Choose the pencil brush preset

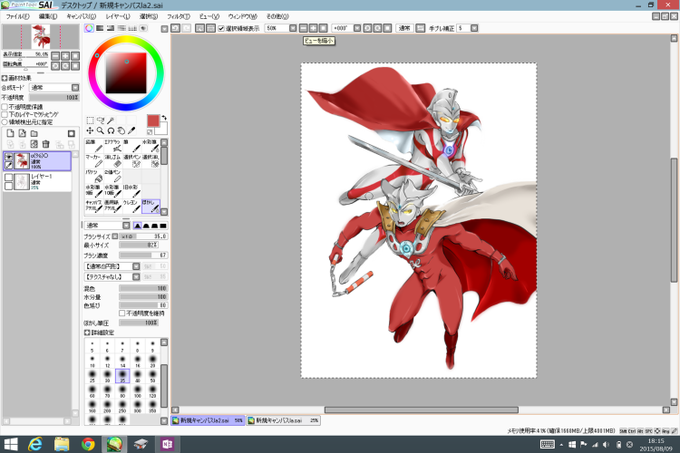point(94,146)
